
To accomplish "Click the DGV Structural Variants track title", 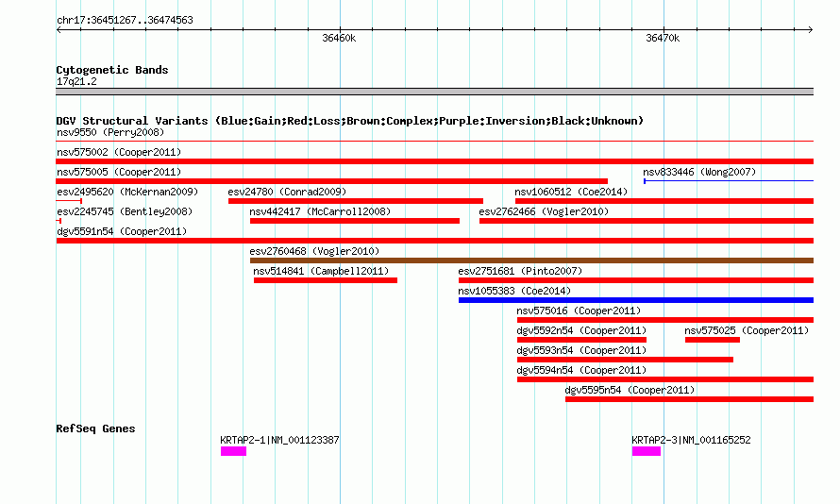I will 350,121.
